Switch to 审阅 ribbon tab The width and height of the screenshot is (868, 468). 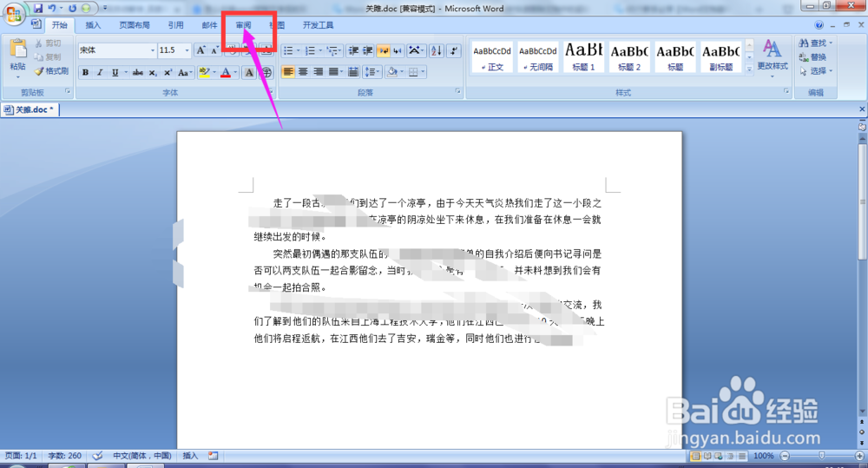click(243, 25)
